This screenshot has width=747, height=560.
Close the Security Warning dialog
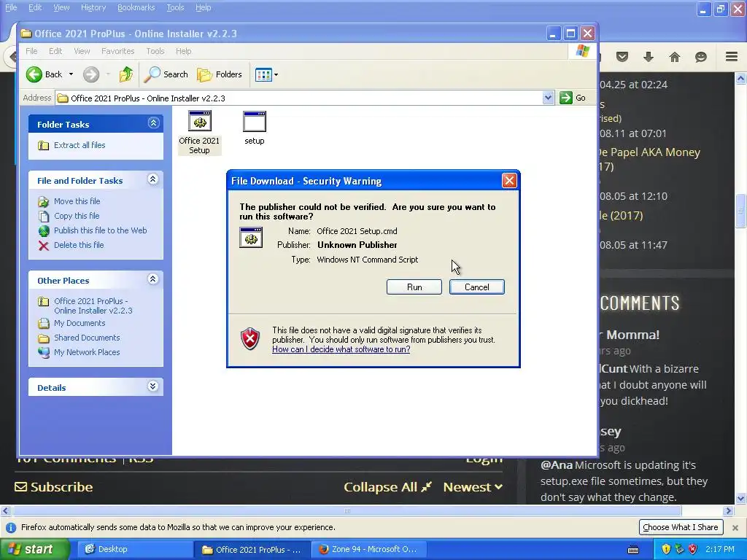[x=509, y=181]
